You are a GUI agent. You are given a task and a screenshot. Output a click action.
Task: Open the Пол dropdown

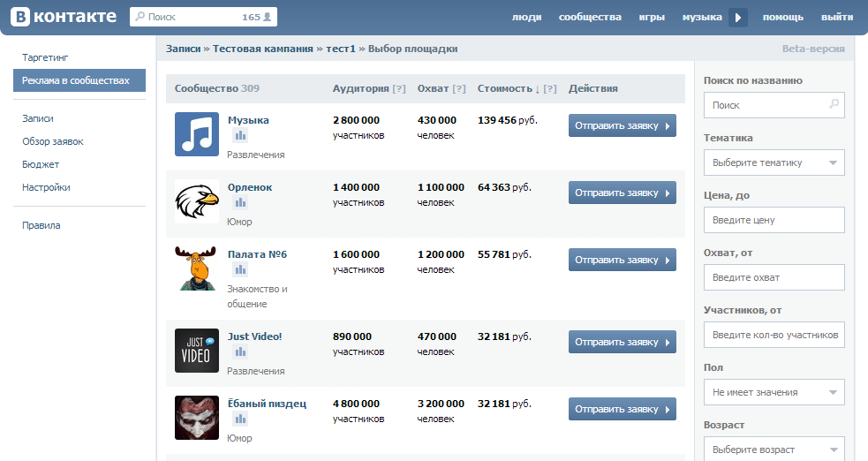(x=774, y=392)
